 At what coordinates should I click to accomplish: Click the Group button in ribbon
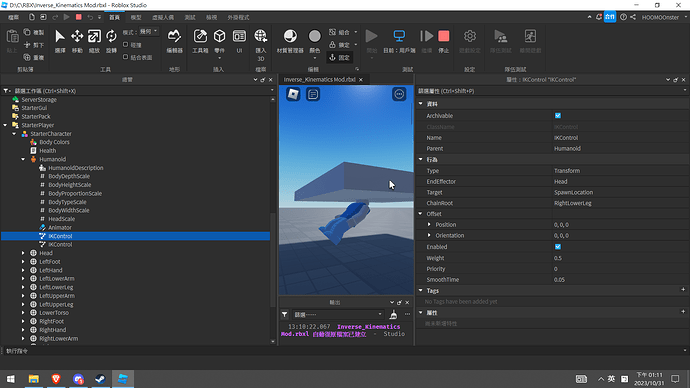point(340,32)
